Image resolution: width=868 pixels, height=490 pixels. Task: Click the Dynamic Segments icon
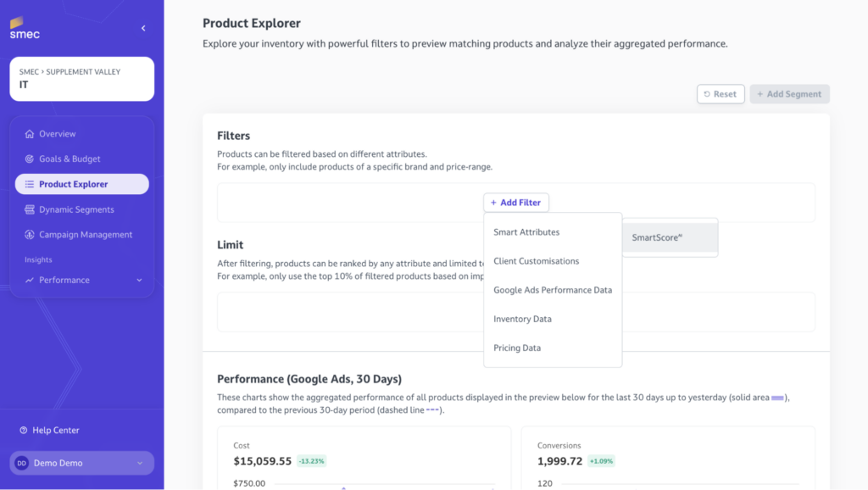point(30,209)
